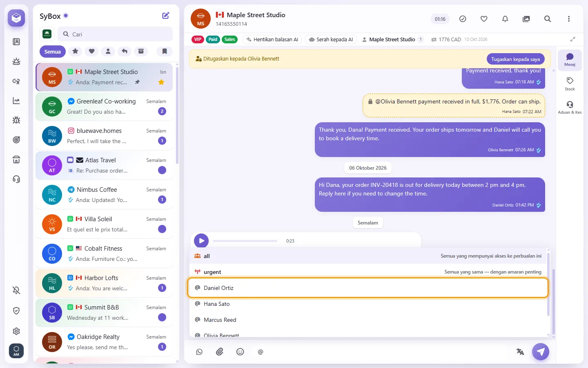Open the media gallery icon in the header
Screen dimensions: 588x368
click(526, 19)
